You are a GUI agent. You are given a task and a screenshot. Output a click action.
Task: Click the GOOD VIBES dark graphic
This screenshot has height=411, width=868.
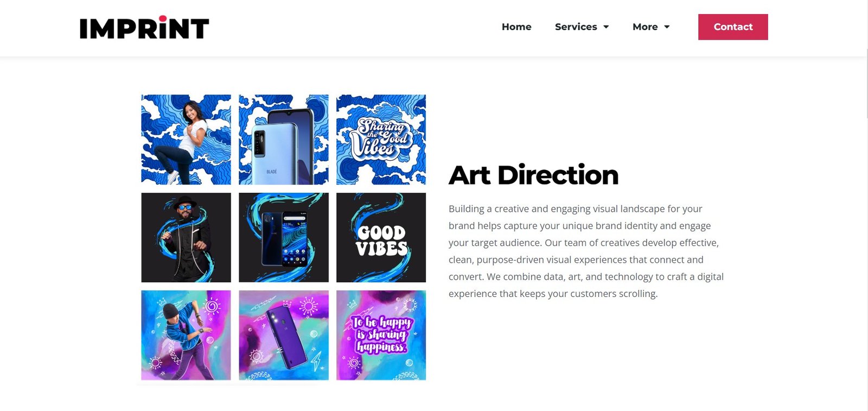point(381,237)
